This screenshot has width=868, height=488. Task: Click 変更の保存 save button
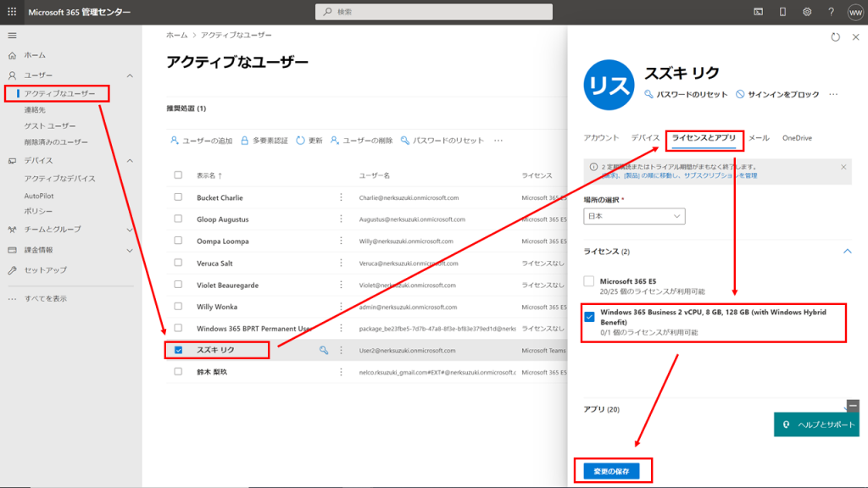[x=611, y=469]
